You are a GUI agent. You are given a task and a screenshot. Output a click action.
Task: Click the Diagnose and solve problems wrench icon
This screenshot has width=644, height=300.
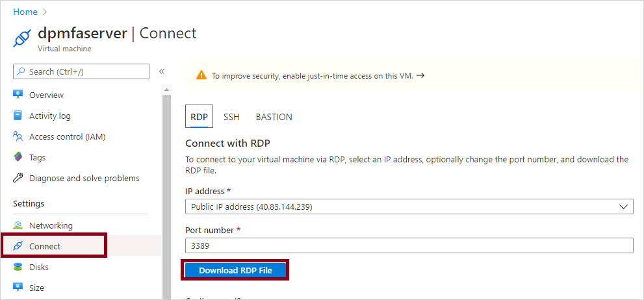point(18,178)
